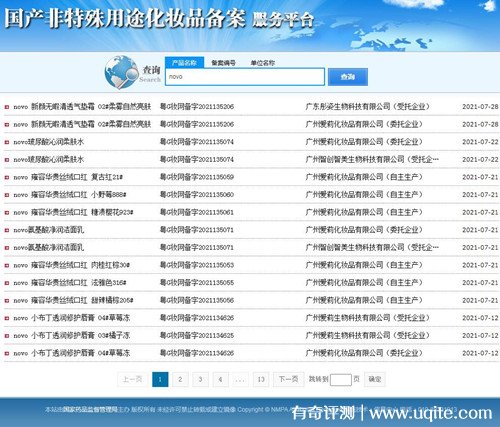Click red bullet beside 03#橘子冻 lip balm row
This screenshot has height=427, width=500.
[7, 336]
